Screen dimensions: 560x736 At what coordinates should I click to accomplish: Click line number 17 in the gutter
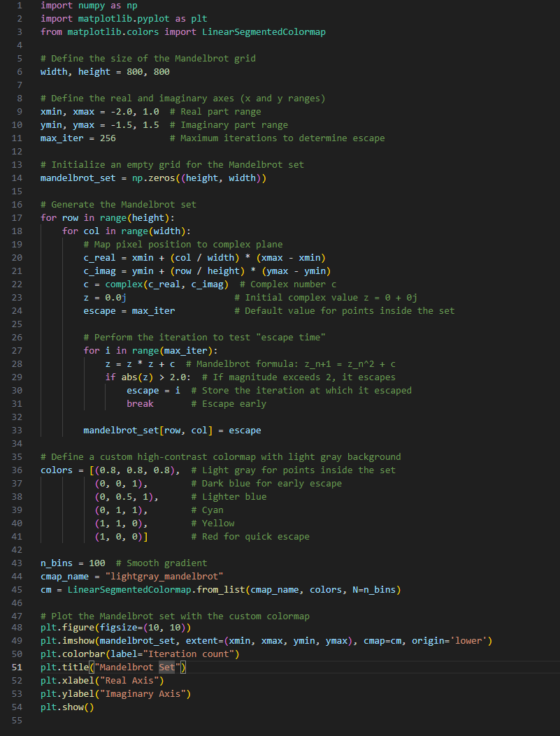click(18, 217)
